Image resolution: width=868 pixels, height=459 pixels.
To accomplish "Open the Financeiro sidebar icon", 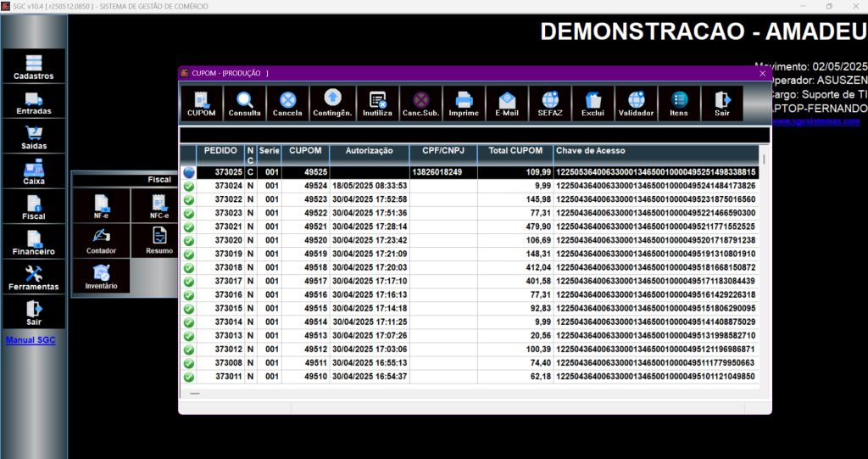I will [x=34, y=243].
